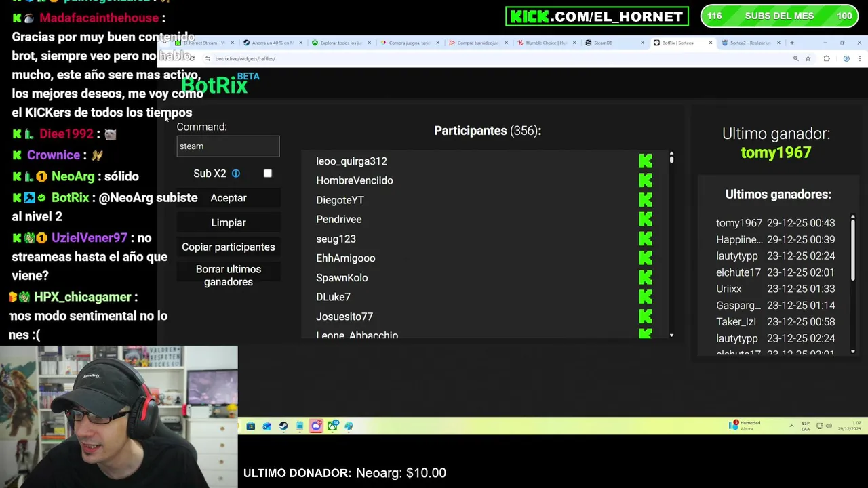Close the SteamDB tab
868x488 pixels.
click(642, 43)
